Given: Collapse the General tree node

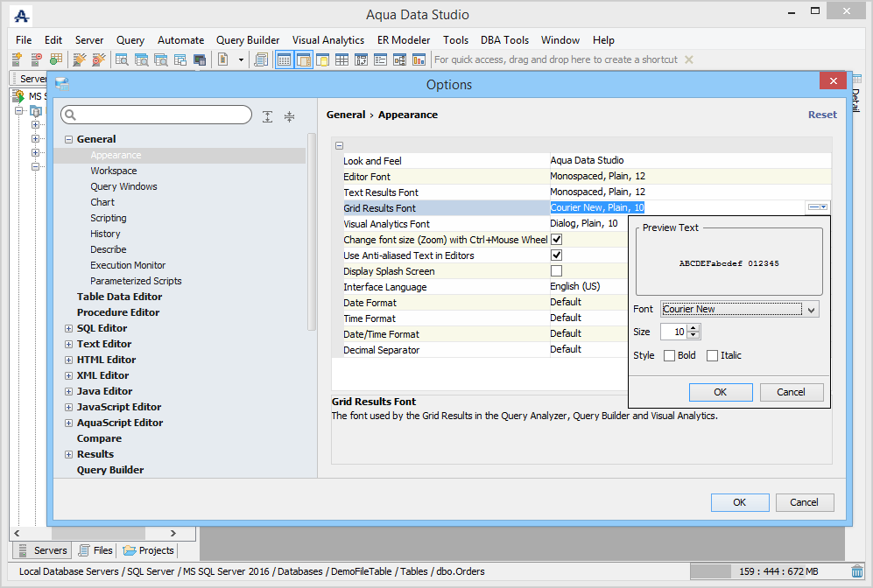Looking at the screenshot, I should click(69, 139).
